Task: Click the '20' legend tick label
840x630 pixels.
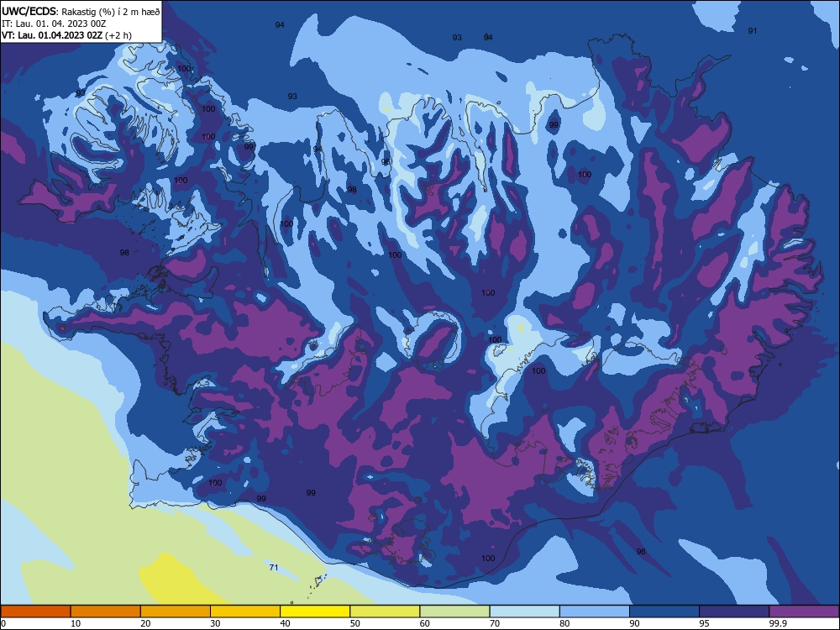Action: click(x=145, y=623)
